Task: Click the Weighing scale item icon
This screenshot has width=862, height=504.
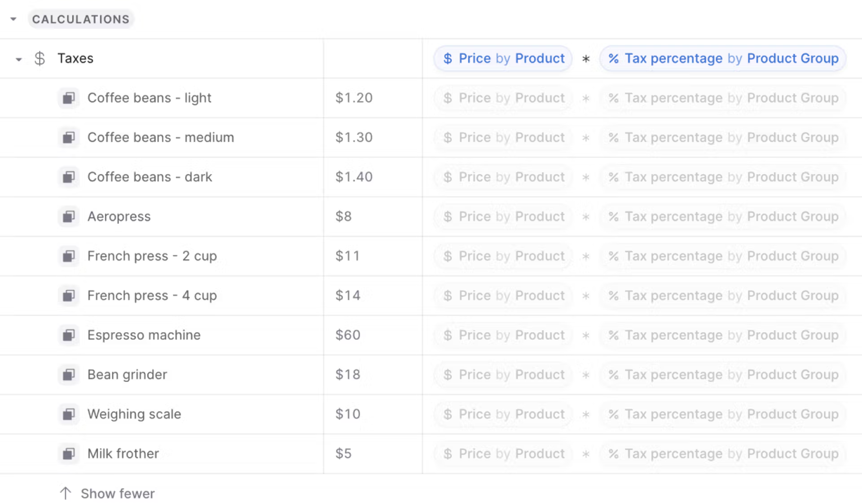Action: pos(69,414)
